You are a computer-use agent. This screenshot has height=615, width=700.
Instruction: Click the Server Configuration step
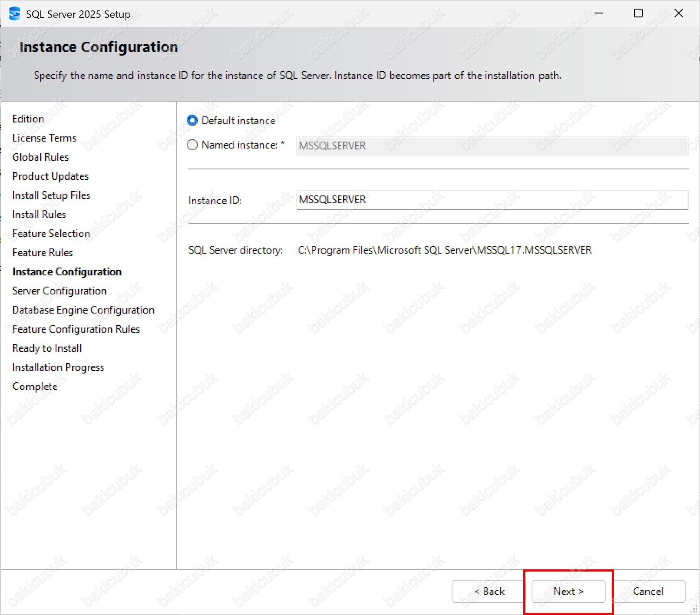pyautogui.click(x=59, y=291)
